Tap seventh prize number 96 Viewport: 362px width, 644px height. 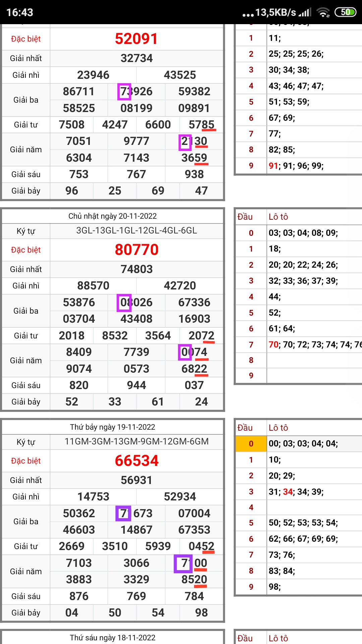pos(72,191)
